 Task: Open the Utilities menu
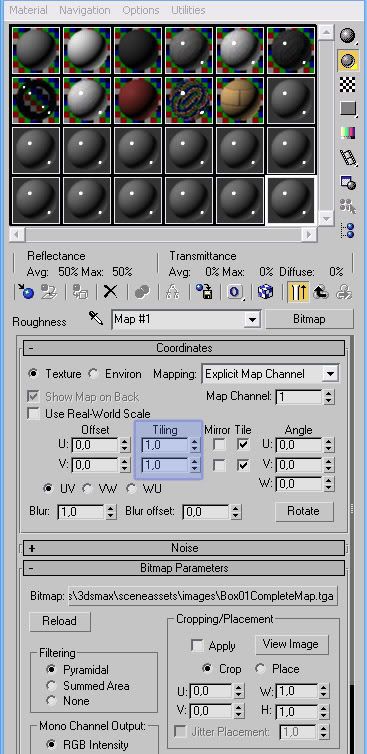click(x=188, y=10)
